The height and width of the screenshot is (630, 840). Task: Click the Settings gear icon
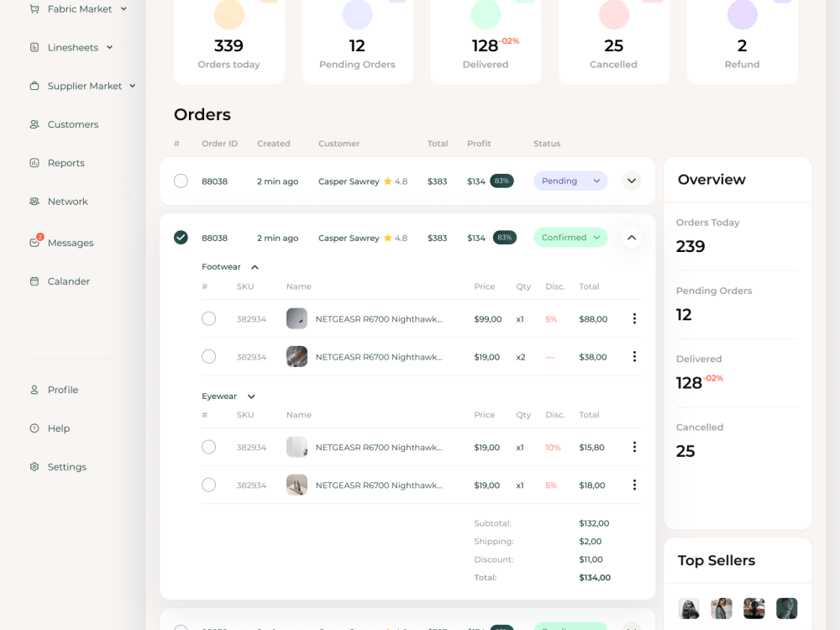pyautogui.click(x=34, y=467)
